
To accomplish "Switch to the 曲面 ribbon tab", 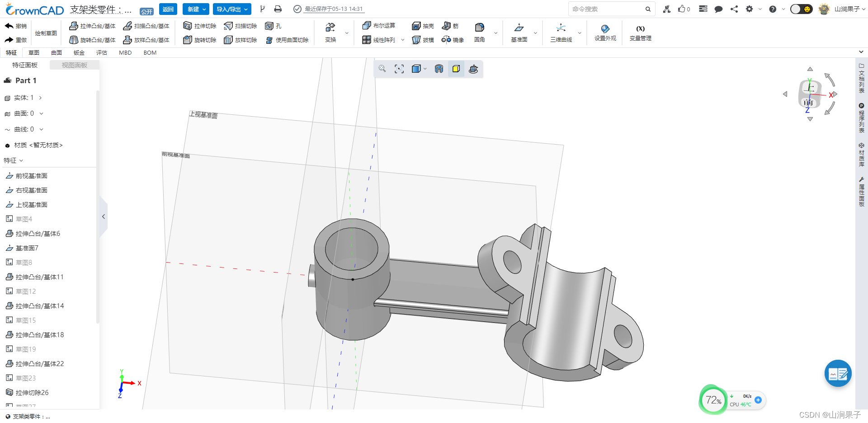I will [x=57, y=53].
